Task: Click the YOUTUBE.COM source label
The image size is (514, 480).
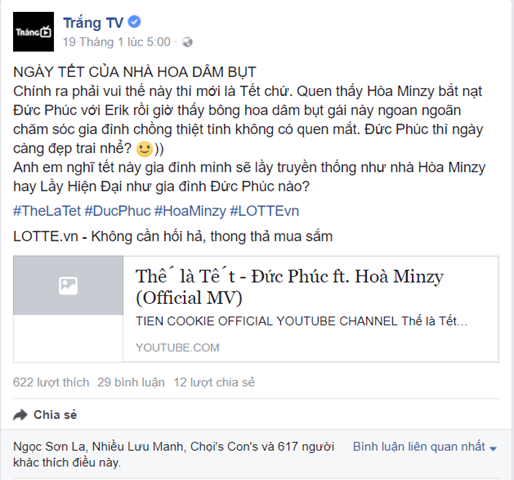Action: (178, 348)
